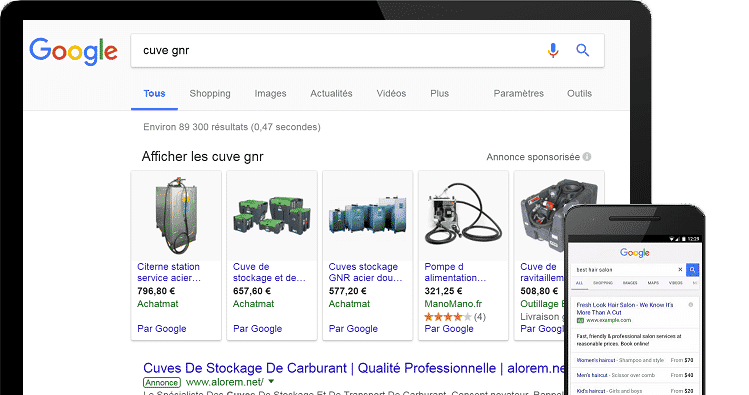The image size is (749, 395).
Task: Tap the Kid's haircut link on the phone
Action: point(590,391)
